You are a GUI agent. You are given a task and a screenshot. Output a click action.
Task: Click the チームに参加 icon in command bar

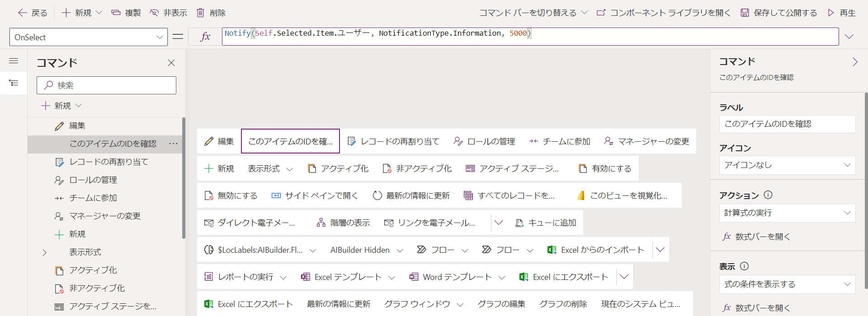533,141
